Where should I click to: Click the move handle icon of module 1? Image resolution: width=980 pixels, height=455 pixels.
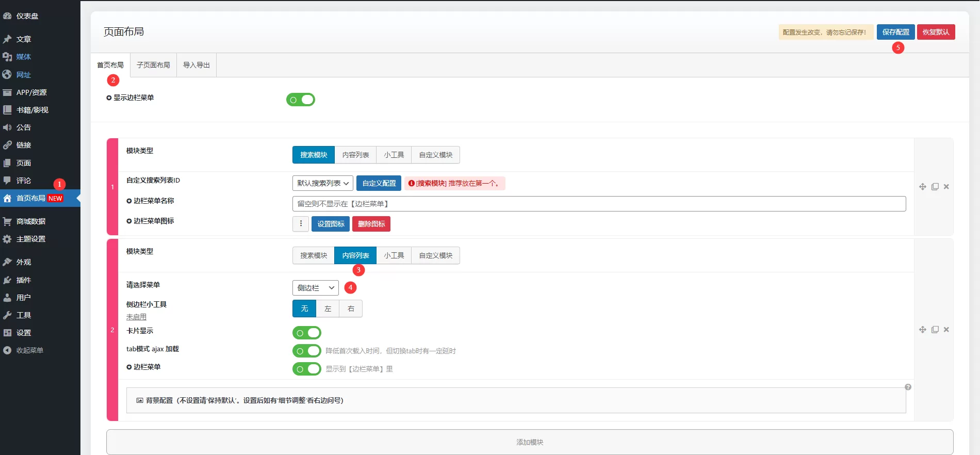pos(922,187)
